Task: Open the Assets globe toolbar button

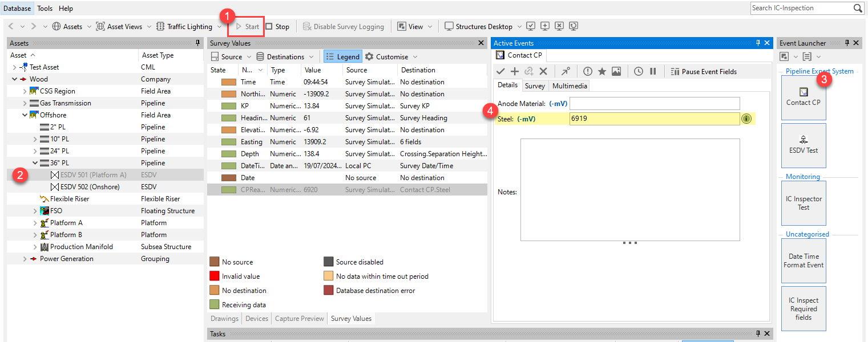Action: [x=67, y=27]
